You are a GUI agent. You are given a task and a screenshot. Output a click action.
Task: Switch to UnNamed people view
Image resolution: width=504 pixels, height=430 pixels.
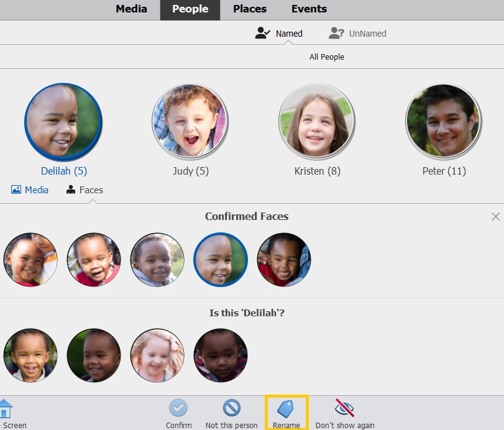[357, 33]
